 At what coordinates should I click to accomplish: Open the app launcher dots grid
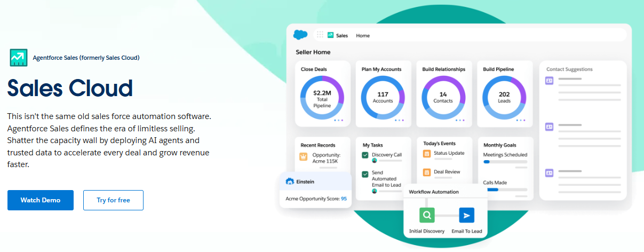tap(320, 35)
